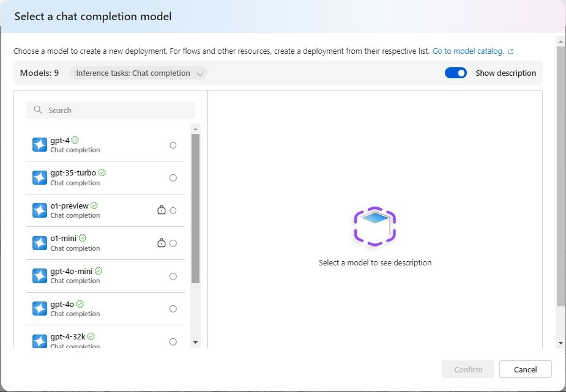Click the o1-mini model icon
The width and height of the screenshot is (566, 392).
coord(40,243)
